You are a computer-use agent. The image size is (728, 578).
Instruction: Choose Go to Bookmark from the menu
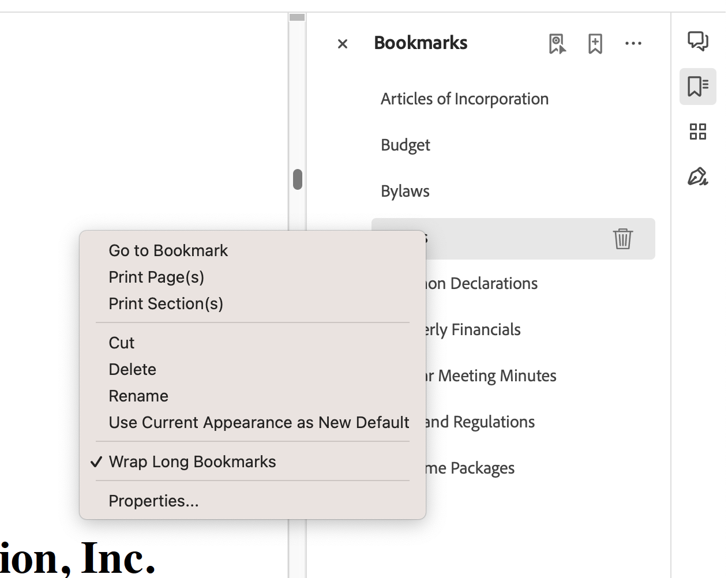click(x=168, y=250)
